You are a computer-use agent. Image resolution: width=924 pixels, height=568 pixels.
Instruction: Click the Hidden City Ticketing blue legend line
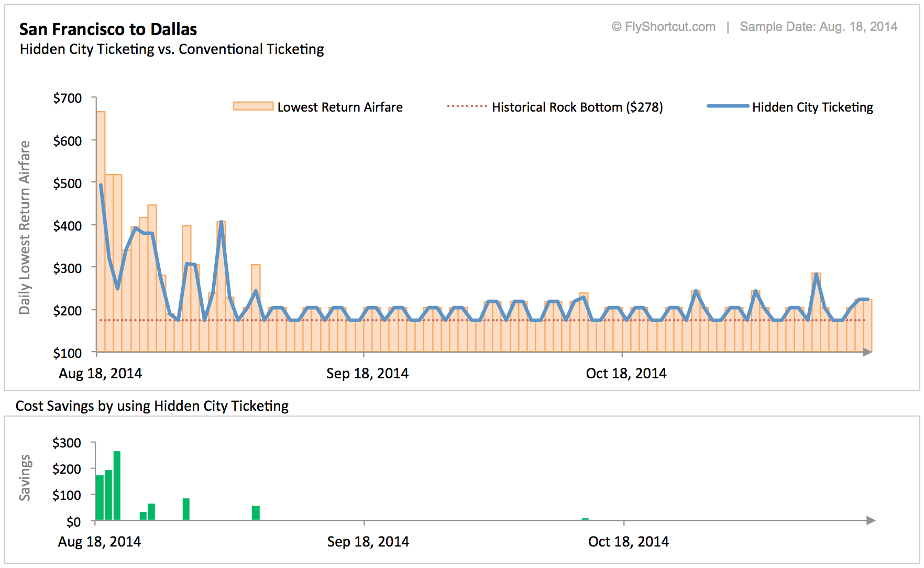(x=728, y=106)
